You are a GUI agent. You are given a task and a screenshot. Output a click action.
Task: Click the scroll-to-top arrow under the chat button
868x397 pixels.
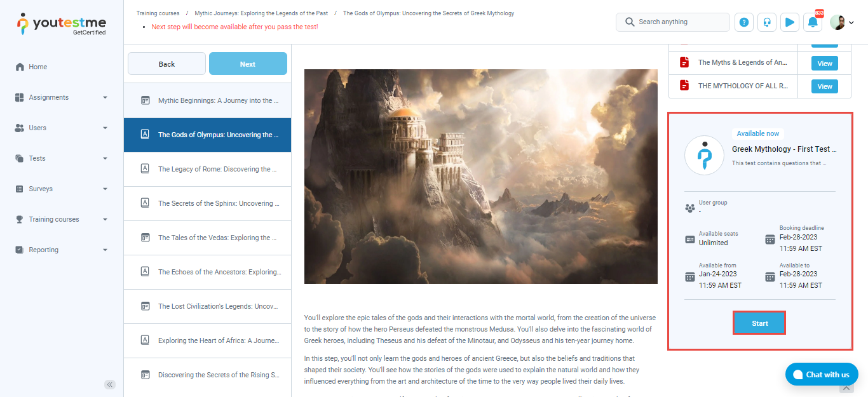pos(845,389)
